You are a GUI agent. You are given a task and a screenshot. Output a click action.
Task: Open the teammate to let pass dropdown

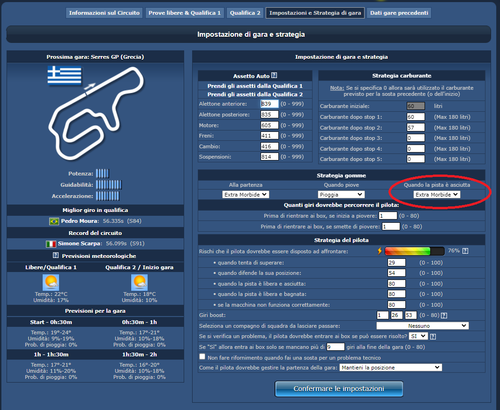tap(423, 326)
